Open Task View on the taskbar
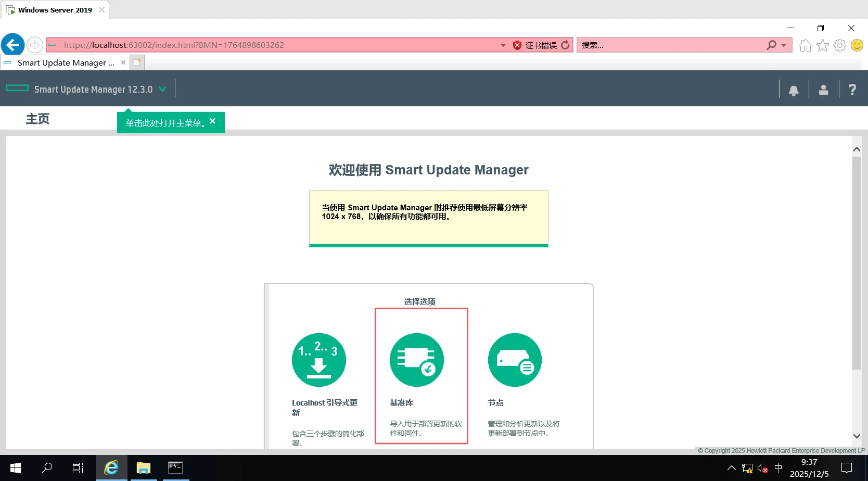868x481 pixels. tap(78, 468)
